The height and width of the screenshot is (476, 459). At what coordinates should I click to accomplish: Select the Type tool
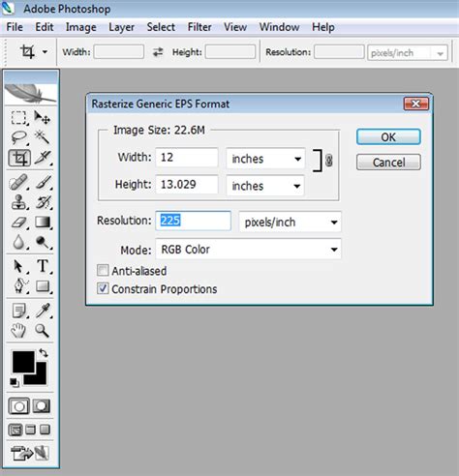(43, 266)
